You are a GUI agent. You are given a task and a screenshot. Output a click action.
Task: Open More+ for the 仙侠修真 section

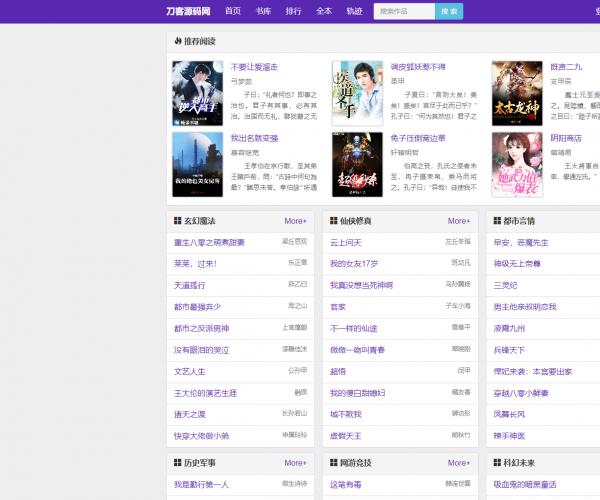(459, 221)
